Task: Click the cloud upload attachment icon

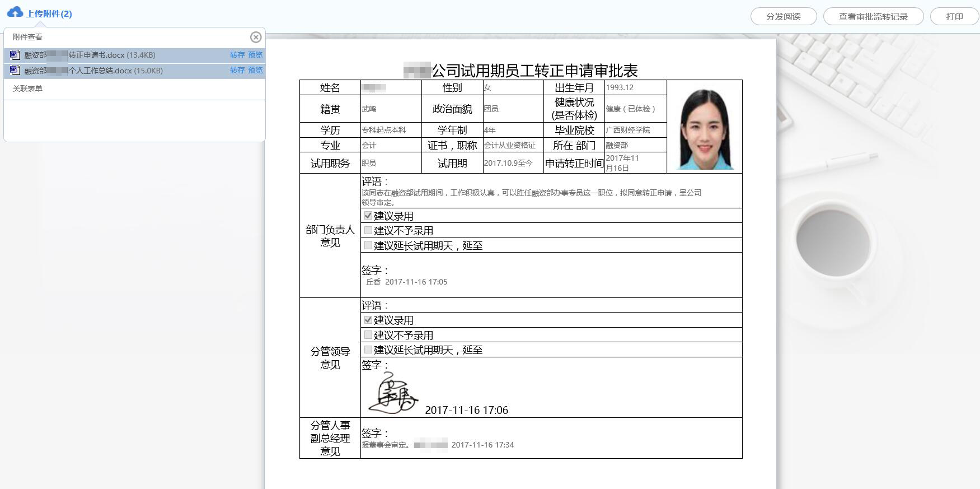Action: (x=15, y=12)
